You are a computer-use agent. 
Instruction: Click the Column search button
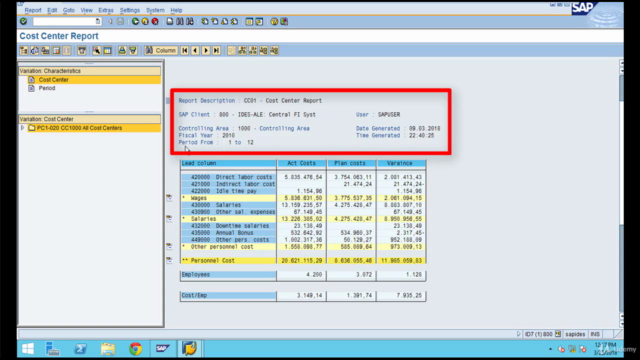(161, 50)
